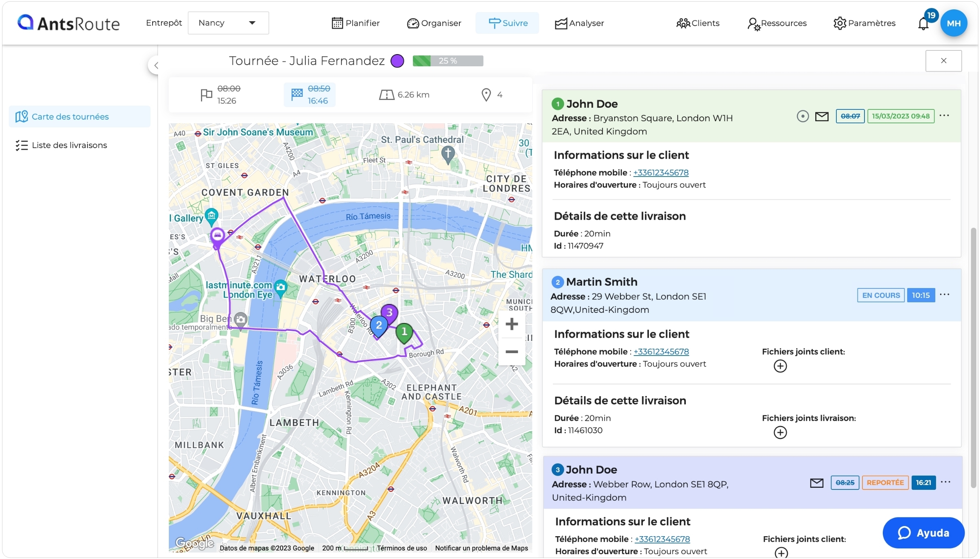Click Martin Smith phone number link

coord(661,352)
